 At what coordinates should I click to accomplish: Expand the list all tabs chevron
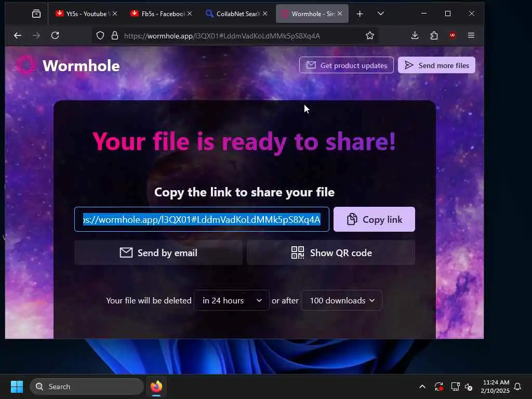[381, 14]
